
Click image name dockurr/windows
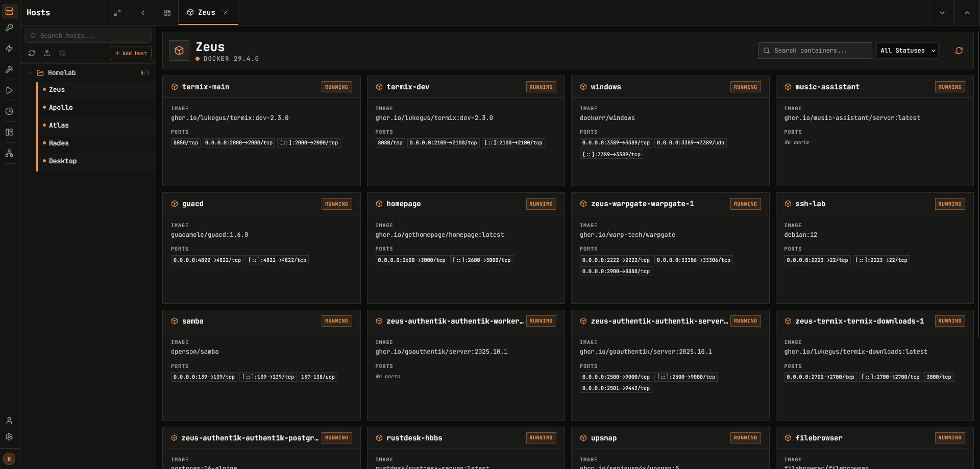607,118
